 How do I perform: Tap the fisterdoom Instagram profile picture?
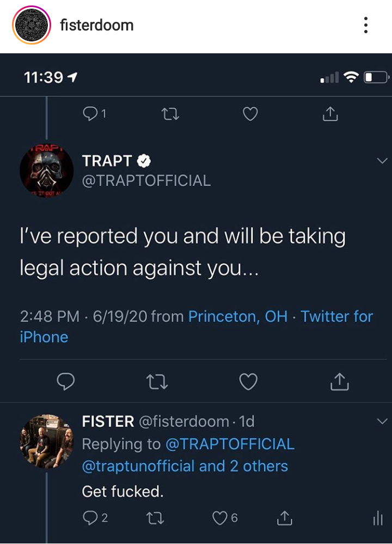pos(32,25)
